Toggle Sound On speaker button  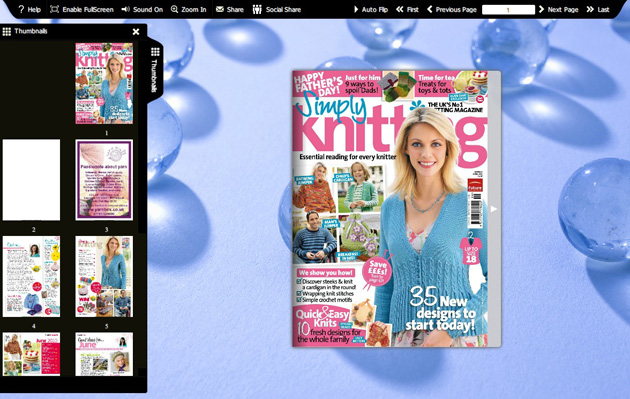tap(142, 9)
